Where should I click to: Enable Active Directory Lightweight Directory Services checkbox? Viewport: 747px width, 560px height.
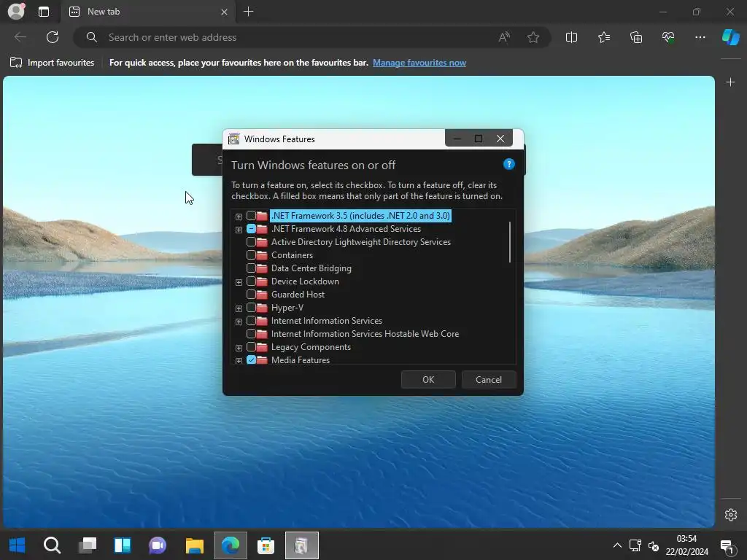251,242
